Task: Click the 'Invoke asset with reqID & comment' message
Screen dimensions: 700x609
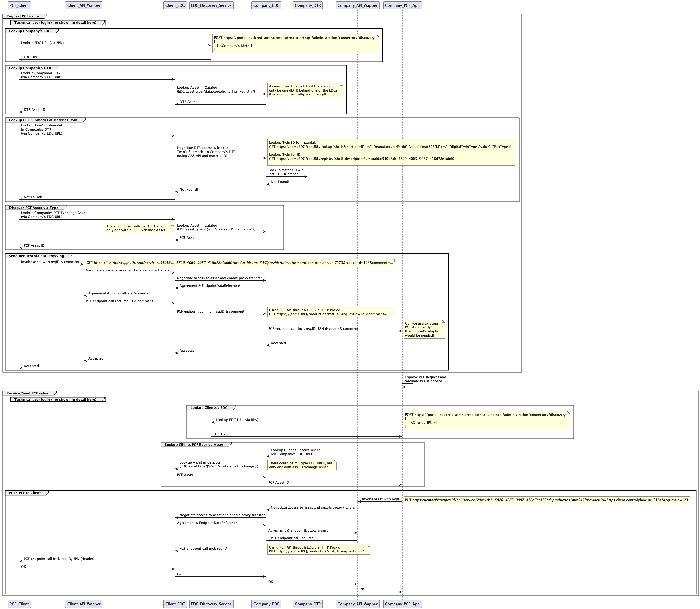Action: click(x=50, y=262)
